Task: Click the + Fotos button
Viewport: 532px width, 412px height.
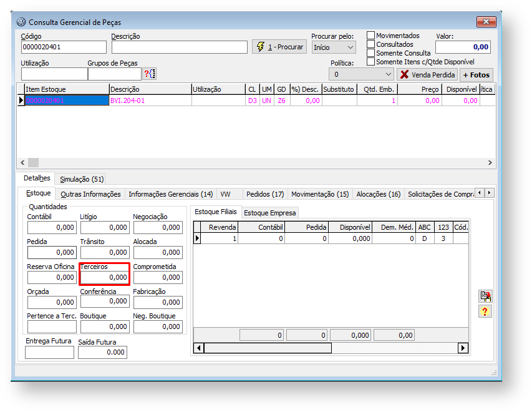Action: pyautogui.click(x=476, y=75)
